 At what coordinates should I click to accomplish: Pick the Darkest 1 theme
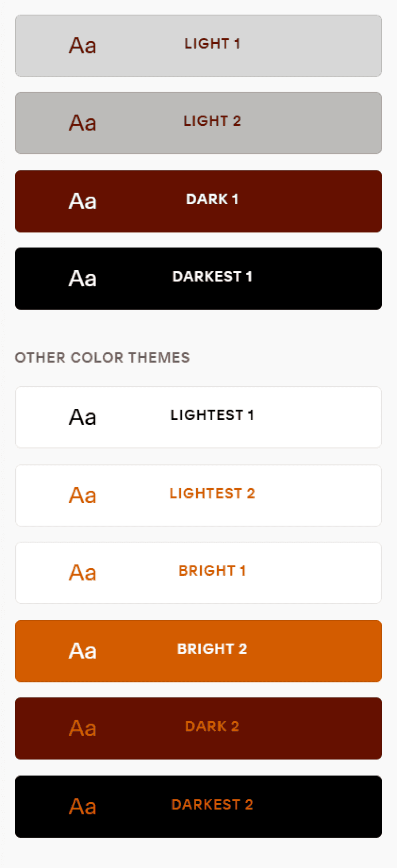point(198,279)
